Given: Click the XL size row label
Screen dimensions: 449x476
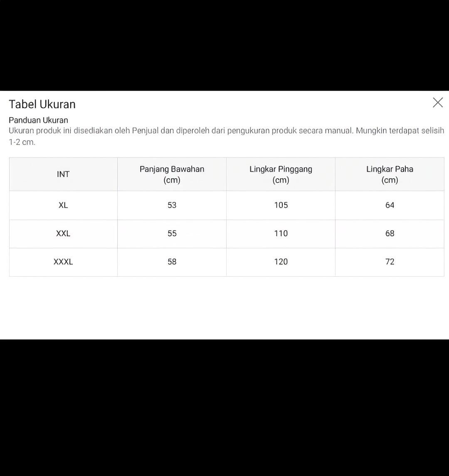Looking at the screenshot, I should click(x=63, y=205).
